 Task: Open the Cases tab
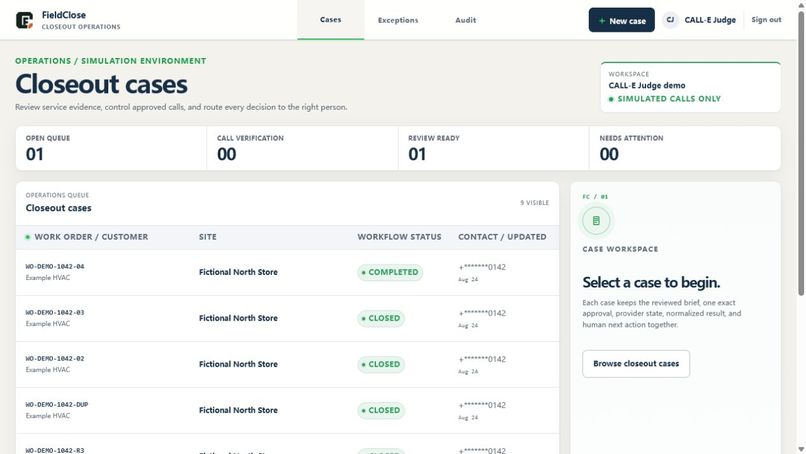point(331,20)
